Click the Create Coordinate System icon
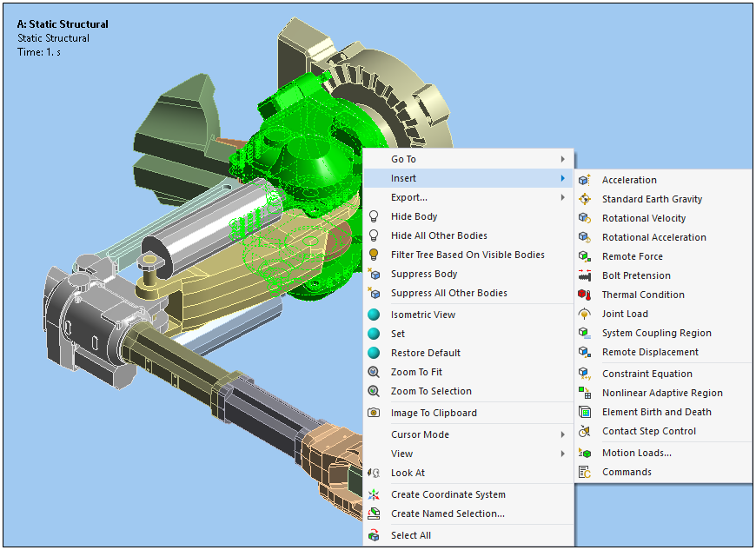The image size is (756, 550). (374, 494)
